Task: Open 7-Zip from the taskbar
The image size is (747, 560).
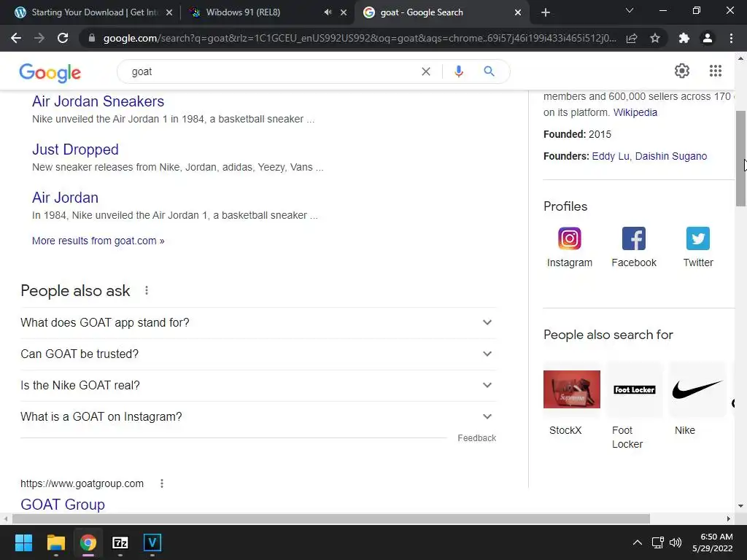Action: point(120,542)
